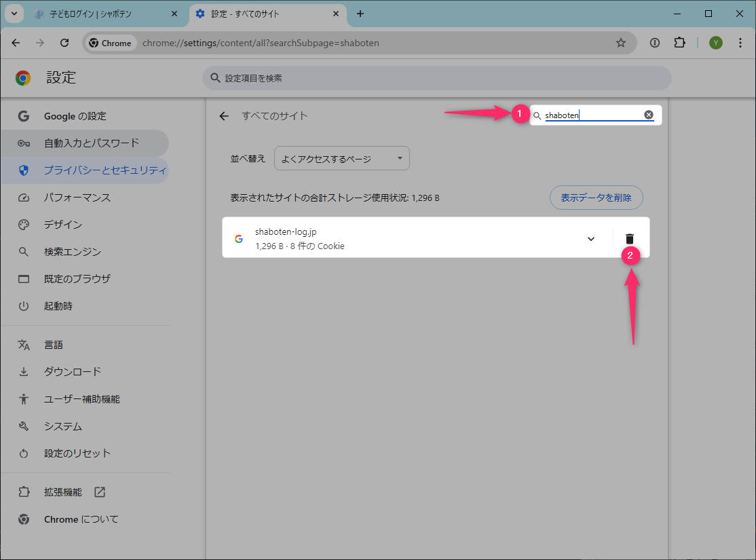This screenshot has height=560, width=756.
Task: Clear the shaboten search field
Action: [x=649, y=115]
